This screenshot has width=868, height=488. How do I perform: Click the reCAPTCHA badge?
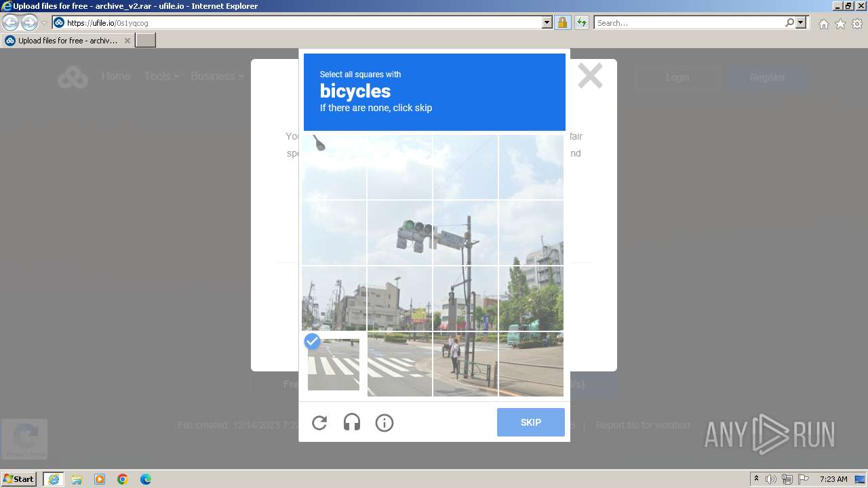click(24, 439)
